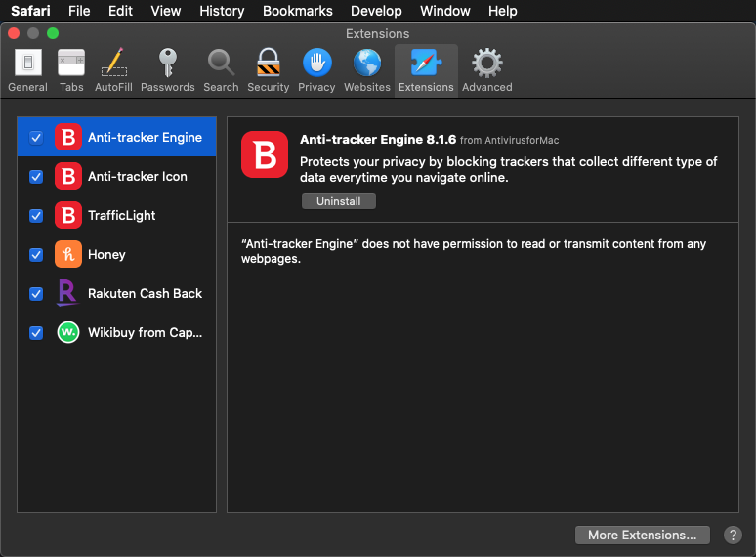Viewport: 756px width, 557px height.
Task: Click the large Anti-tracker Engine logo in details
Action: click(x=265, y=154)
